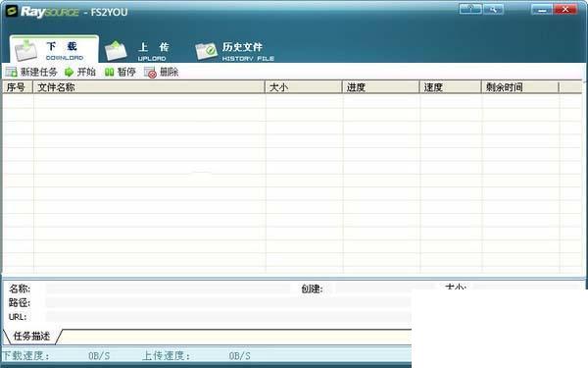Viewport: 588px width, 368px height.
Task: Click the RaySource logo icon in title bar
Action: pyautogui.click(x=12, y=11)
